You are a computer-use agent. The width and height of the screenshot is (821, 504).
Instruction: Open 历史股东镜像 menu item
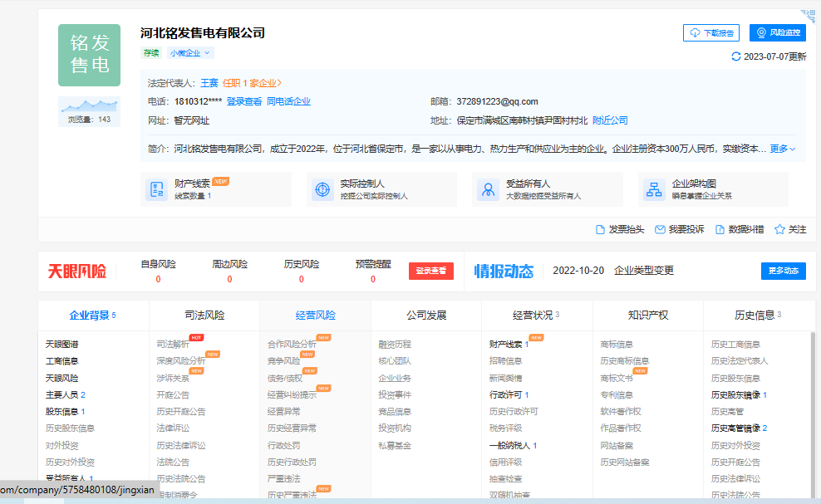point(739,394)
